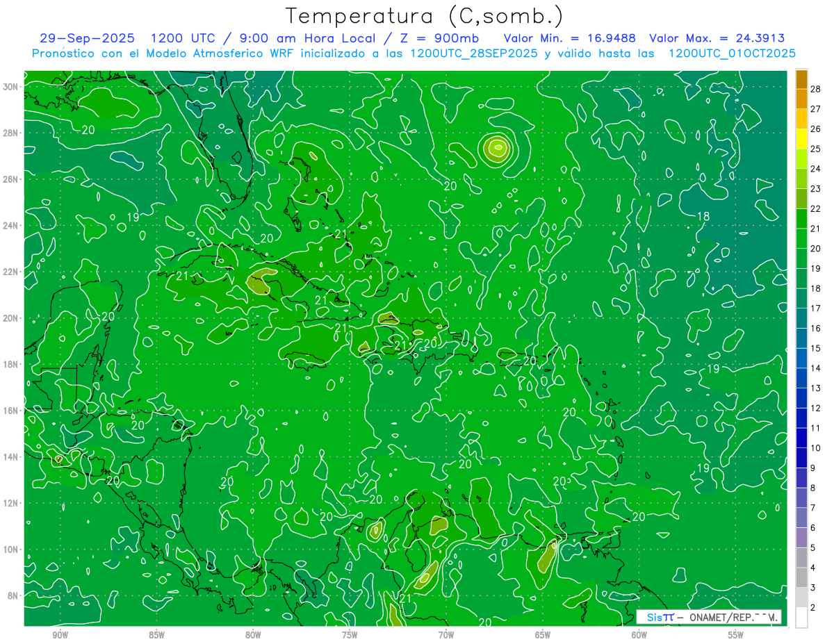The image size is (834, 644).
Task: Click the '20N' latitude label
Action: (x=10, y=318)
